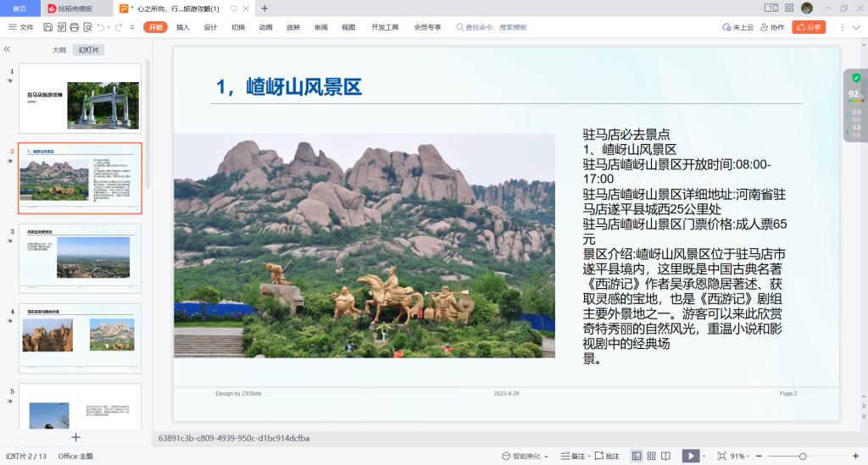Switch to 大纲 outline tab
Screen dimensions: 868x465
pos(58,50)
